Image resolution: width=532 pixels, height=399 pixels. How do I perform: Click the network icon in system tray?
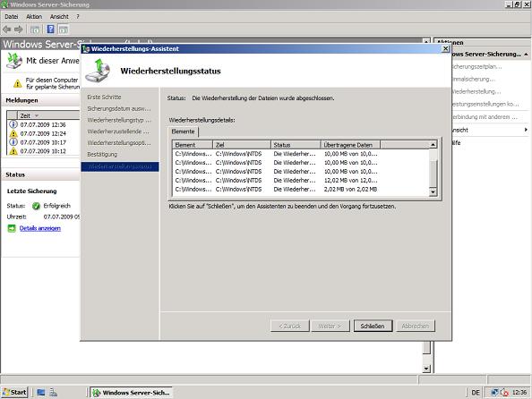[494, 393]
